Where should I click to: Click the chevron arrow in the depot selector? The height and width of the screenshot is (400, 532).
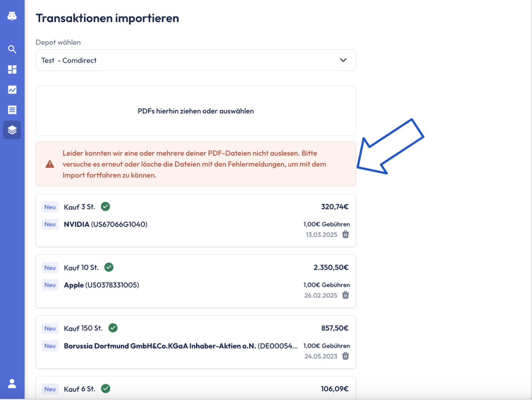coord(343,60)
